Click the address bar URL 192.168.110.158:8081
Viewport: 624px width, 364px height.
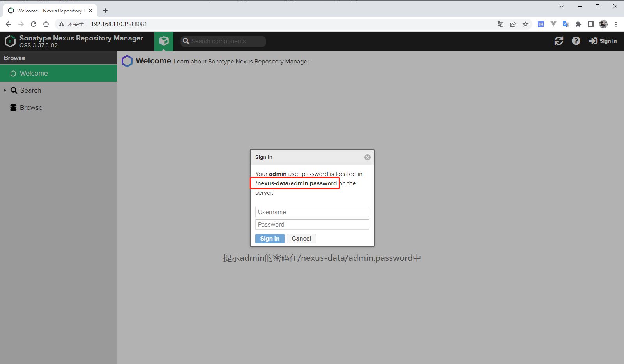point(119,24)
